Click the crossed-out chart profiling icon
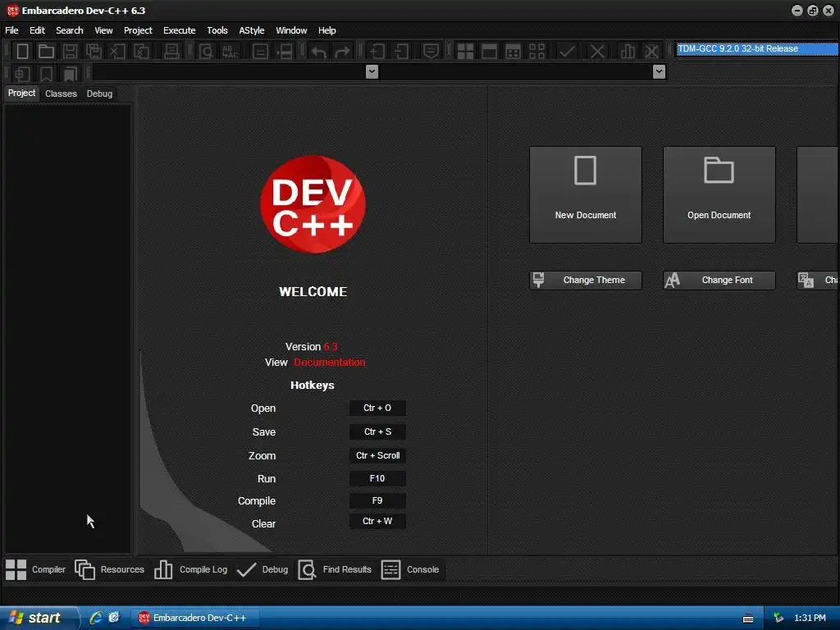840x630 pixels. [x=651, y=52]
